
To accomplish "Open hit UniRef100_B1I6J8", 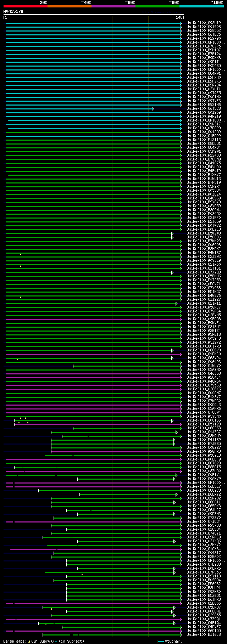I will [x=204, y=635].
